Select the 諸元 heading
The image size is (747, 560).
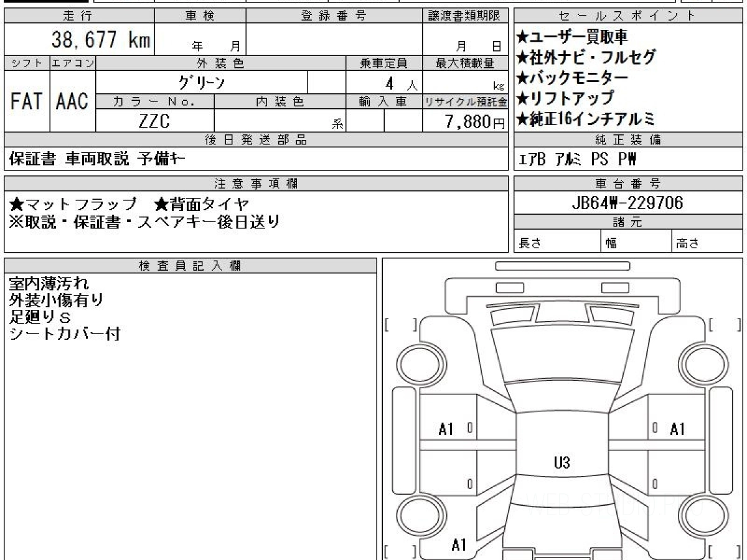tap(628, 223)
